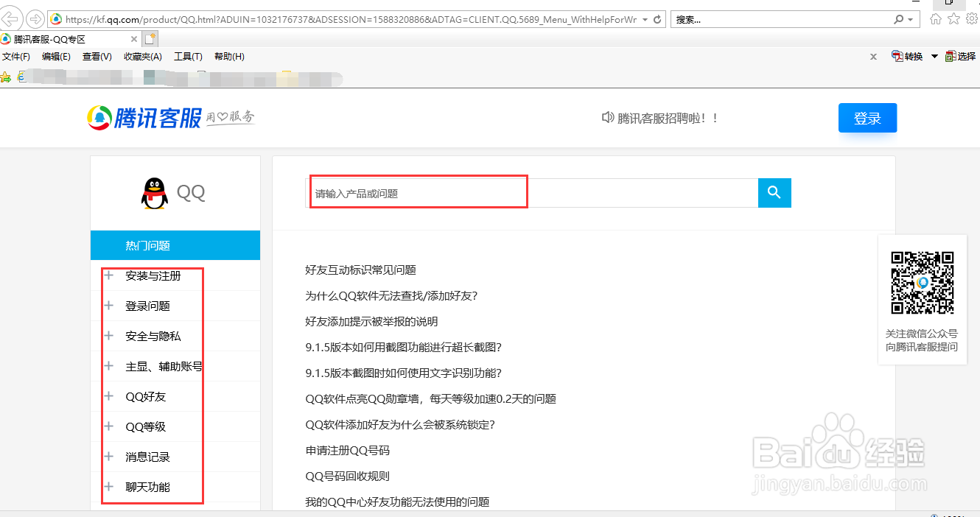
Task: Open 为什么QQ软件无法查找/添加好友 article
Action: click(392, 296)
